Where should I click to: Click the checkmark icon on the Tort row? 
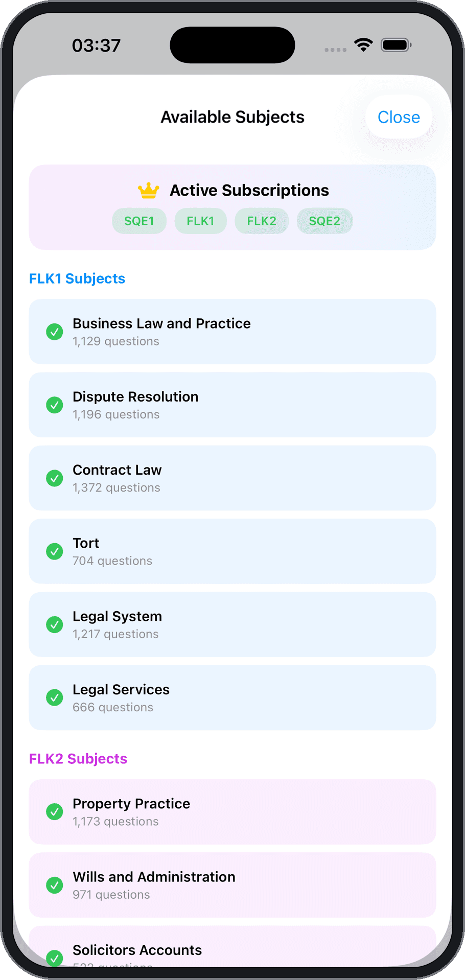(x=55, y=551)
